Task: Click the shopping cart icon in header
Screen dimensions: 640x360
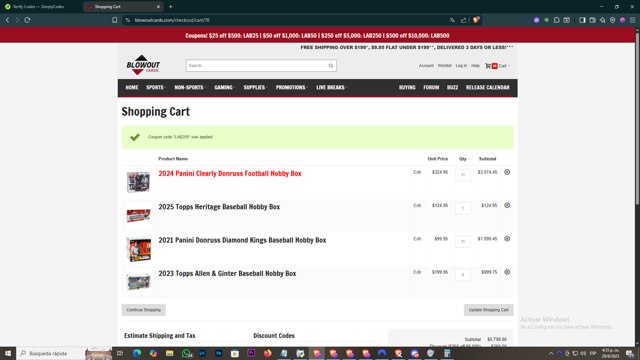Action: tap(488, 66)
